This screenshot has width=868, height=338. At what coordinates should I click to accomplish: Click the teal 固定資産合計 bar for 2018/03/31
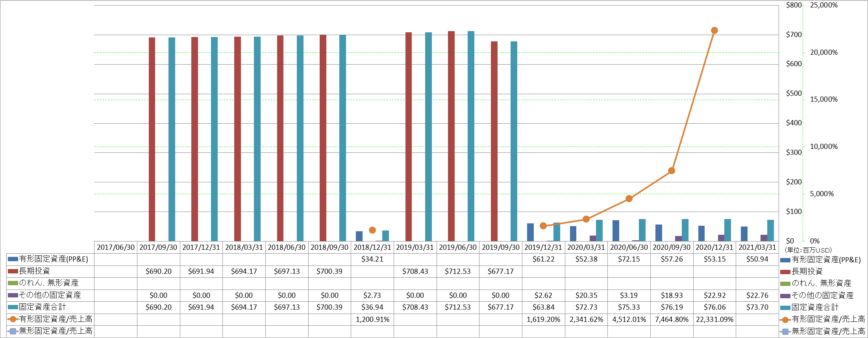[x=257, y=139]
